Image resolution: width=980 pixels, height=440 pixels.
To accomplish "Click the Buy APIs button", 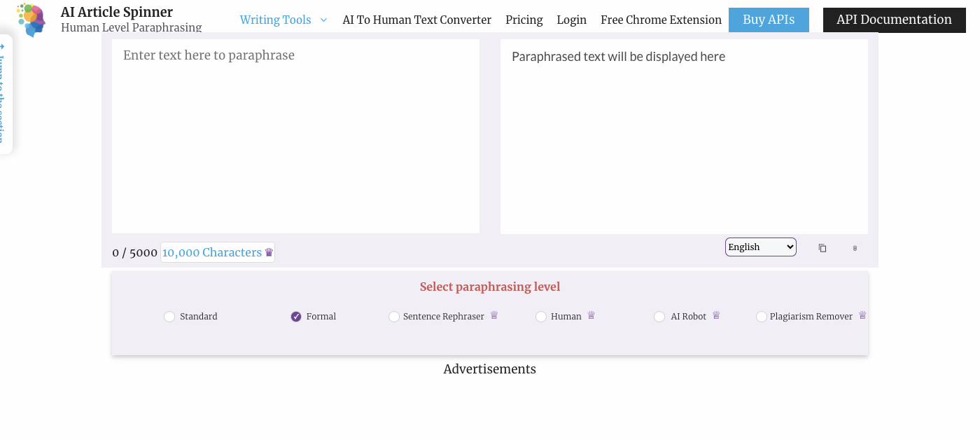I will (x=769, y=20).
